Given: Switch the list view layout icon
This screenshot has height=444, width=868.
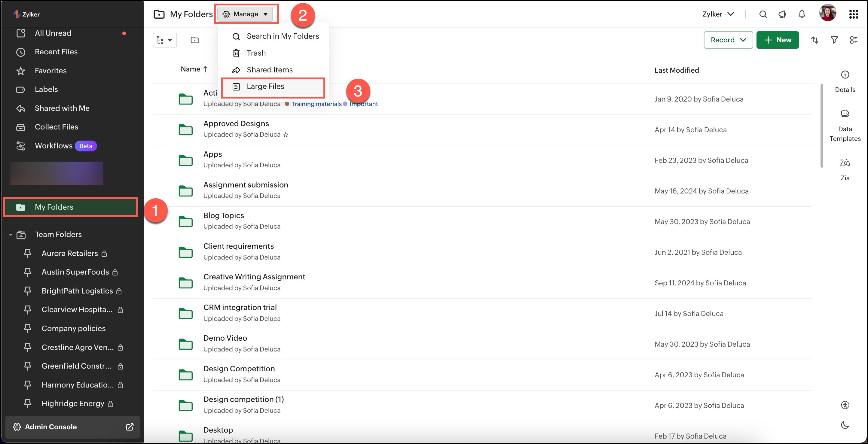Looking at the screenshot, I should 854,40.
